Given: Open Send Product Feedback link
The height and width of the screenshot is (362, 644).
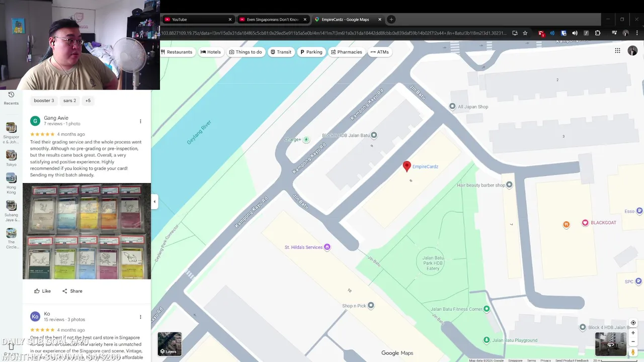Looking at the screenshot, I should tap(572, 360).
